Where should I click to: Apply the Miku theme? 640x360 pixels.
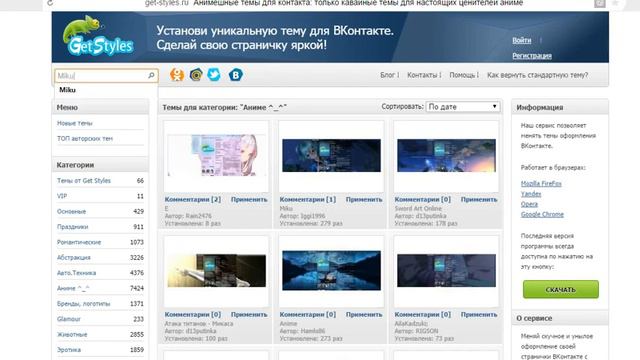(364, 200)
